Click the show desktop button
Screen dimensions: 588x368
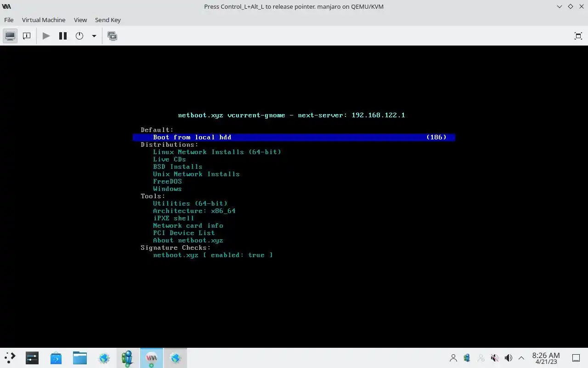576,358
